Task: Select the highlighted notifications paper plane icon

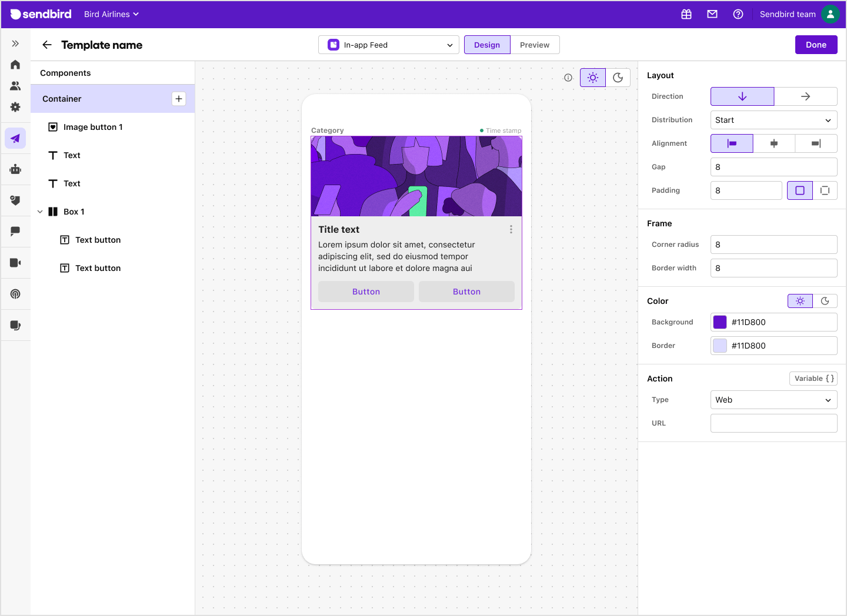Action: (x=15, y=138)
